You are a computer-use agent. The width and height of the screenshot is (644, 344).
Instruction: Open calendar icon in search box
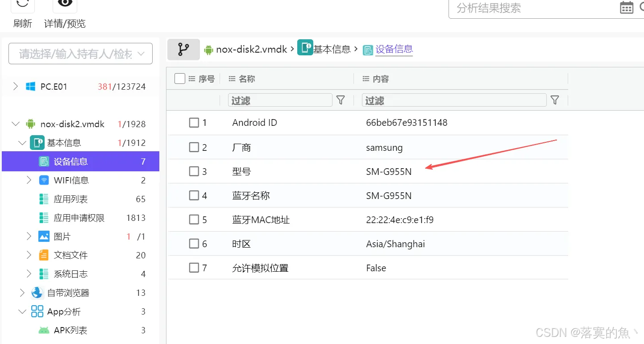627,8
